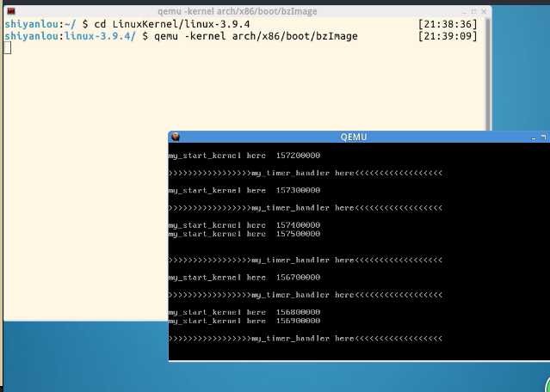Screen dimensions: 550x392
Task: Click line 'my_start_kernel here 156700000'
Action: point(244,278)
